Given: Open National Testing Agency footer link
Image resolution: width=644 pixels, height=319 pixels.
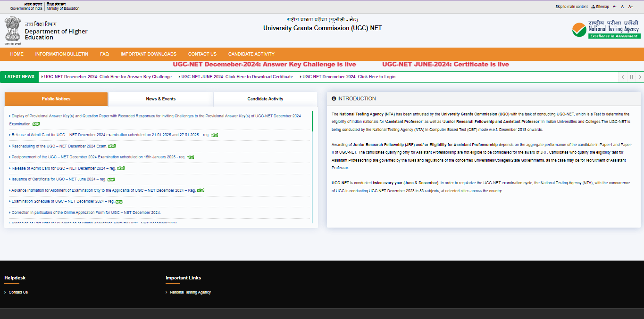Looking at the screenshot, I should tap(190, 292).
